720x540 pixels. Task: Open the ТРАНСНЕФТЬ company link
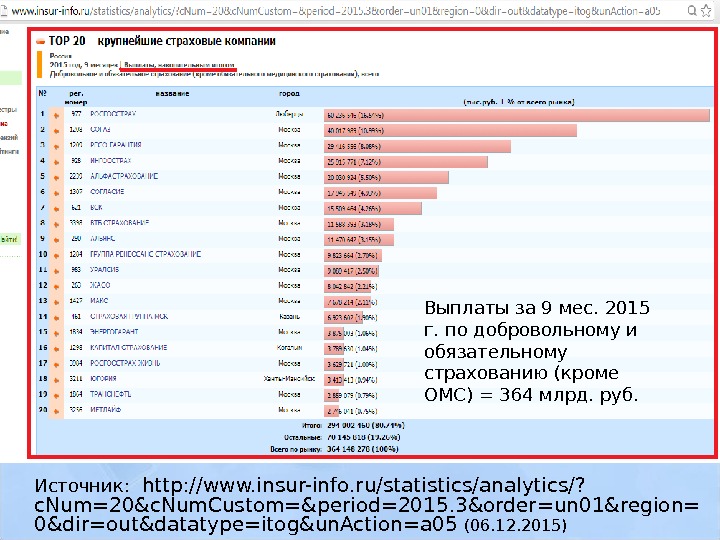point(111,394)
